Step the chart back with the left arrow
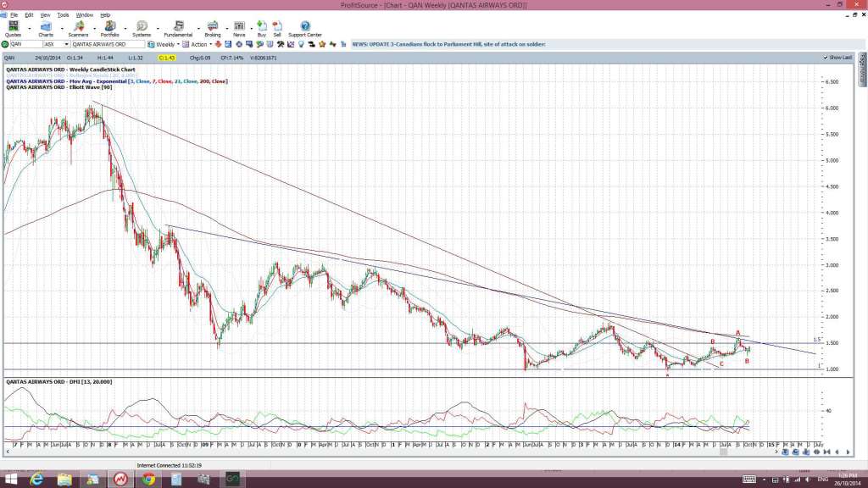The height and width of the screenshot is (488, 868). pos(837,452)
